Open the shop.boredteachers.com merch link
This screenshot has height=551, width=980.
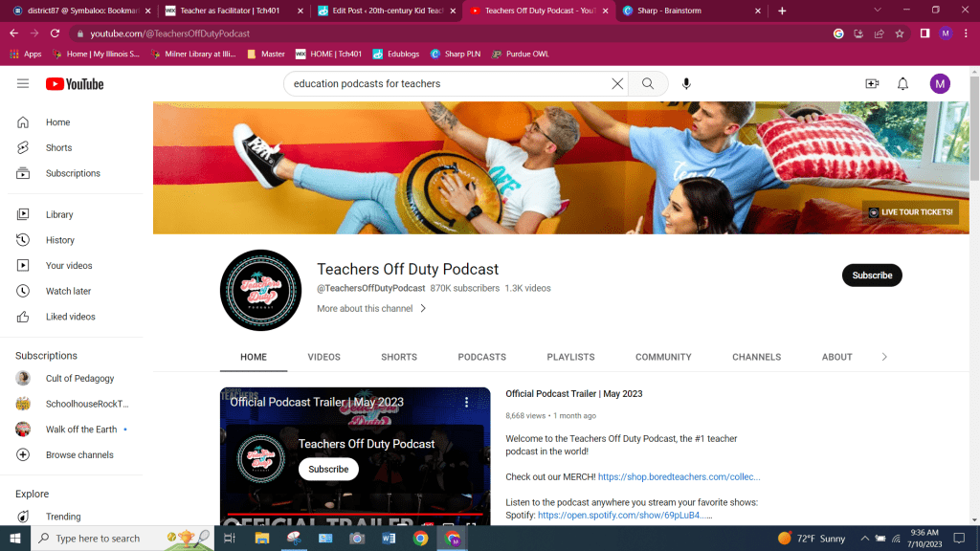pos(679,476)
